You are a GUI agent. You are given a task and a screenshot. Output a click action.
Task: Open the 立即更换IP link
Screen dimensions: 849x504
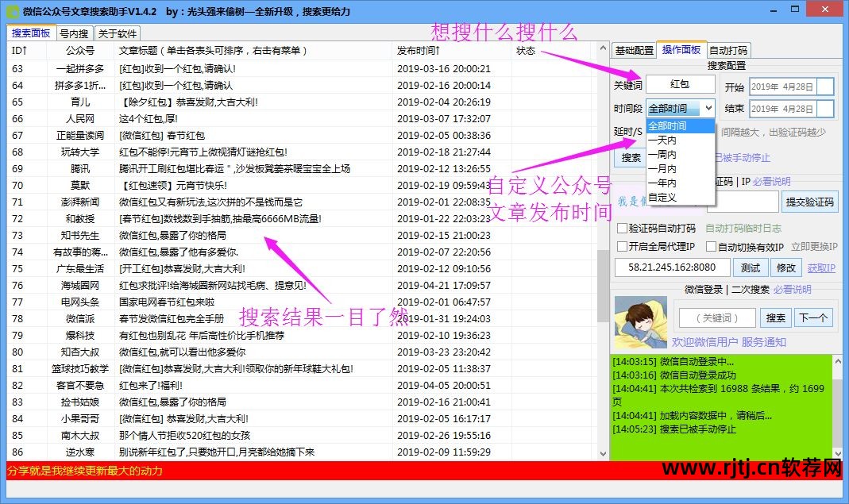point(814,247)
